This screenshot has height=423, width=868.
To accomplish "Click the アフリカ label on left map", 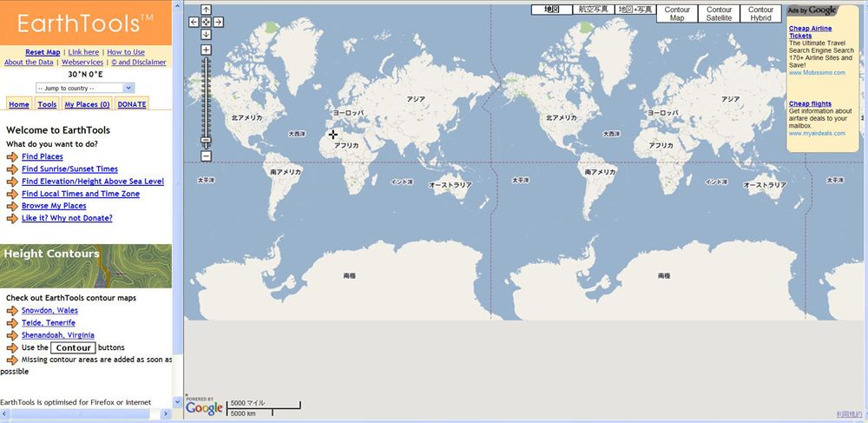I will click(346, 146).
